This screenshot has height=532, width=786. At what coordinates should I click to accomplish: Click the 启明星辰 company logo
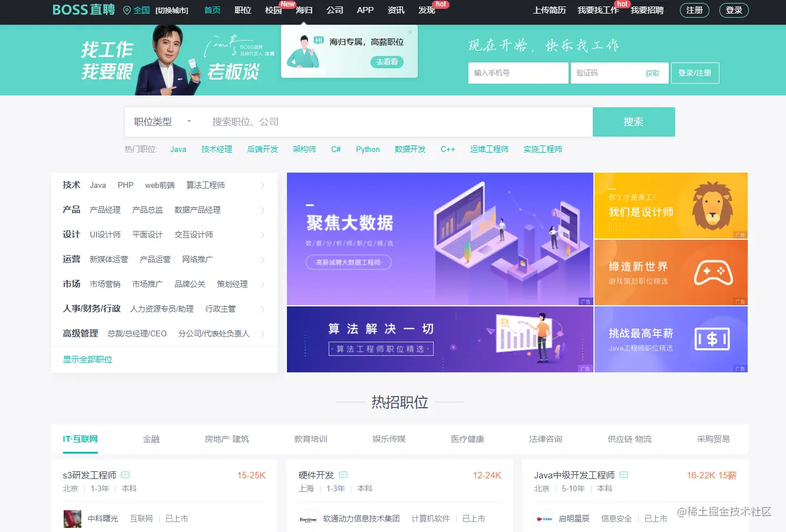tap(544, 519)
